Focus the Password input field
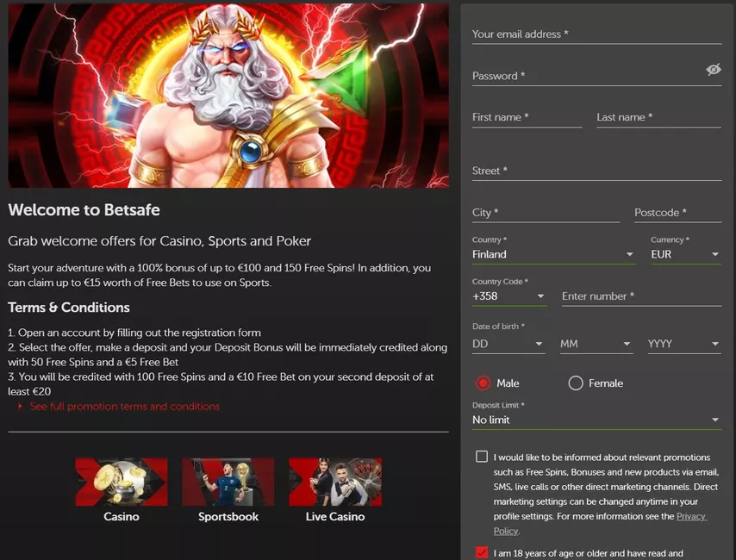The width and height of the screenshot is (736, 560). tap(596, 76)
